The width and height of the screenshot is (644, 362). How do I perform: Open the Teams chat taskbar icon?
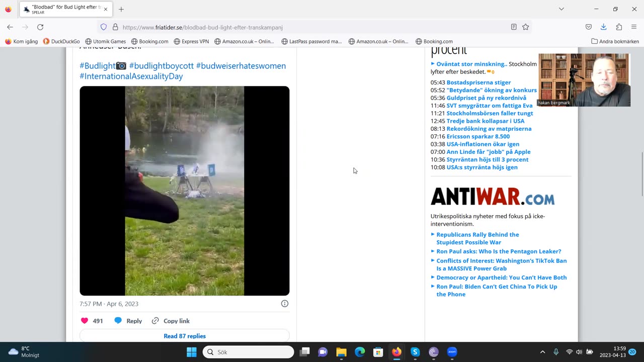coord(323,352)
